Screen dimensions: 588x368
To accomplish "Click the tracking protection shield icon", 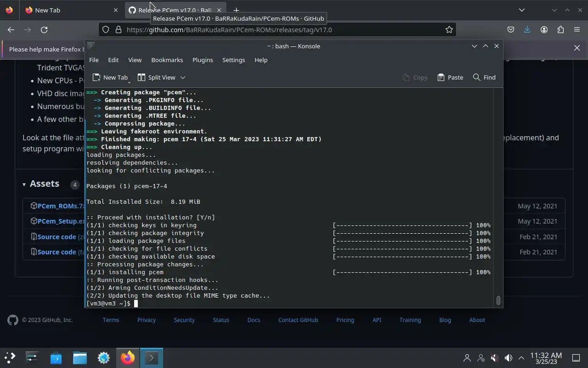I will point(106,29).
